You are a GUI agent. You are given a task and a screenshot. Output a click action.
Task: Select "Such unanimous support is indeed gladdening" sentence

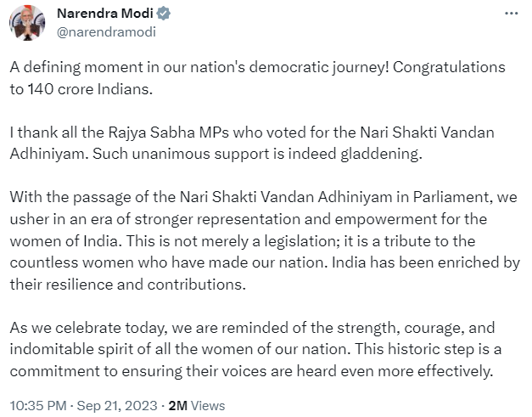point(258,154)
